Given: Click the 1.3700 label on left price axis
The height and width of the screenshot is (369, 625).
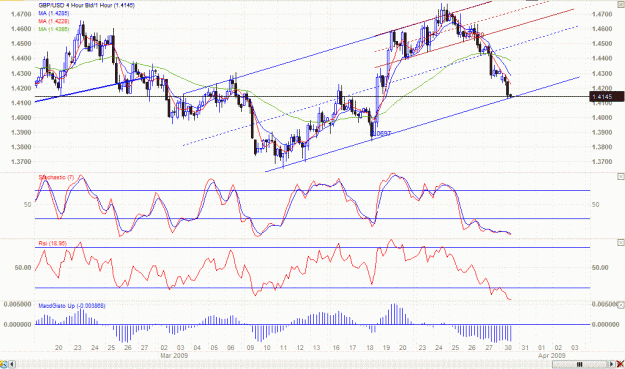Looking at the screenshot, I should (21, 162).
